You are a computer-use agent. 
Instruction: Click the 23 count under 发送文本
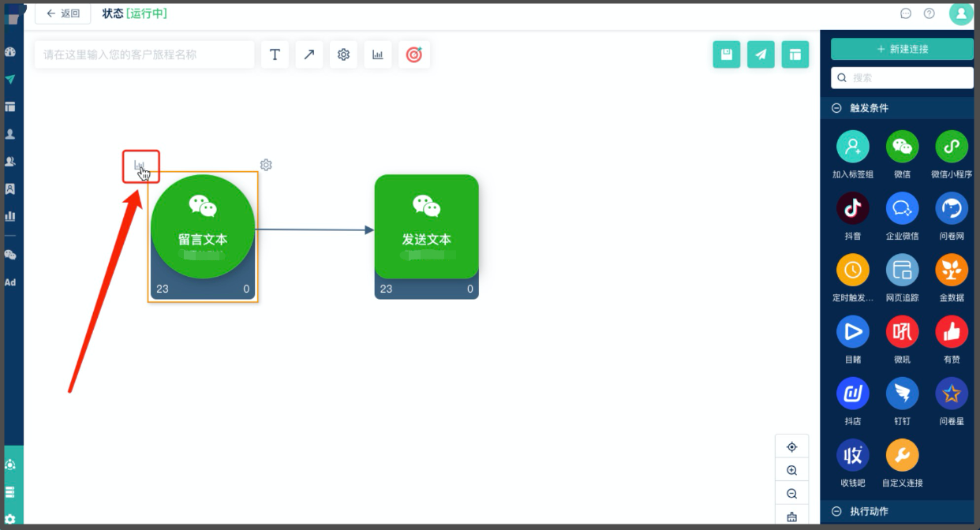point(386,289)
